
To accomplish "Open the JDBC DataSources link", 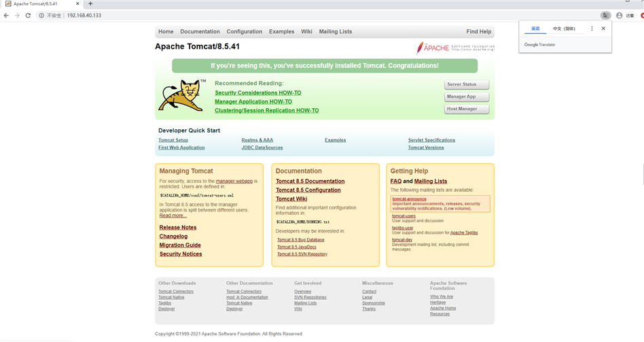I will pyautogui.click(x=262, y=148).
